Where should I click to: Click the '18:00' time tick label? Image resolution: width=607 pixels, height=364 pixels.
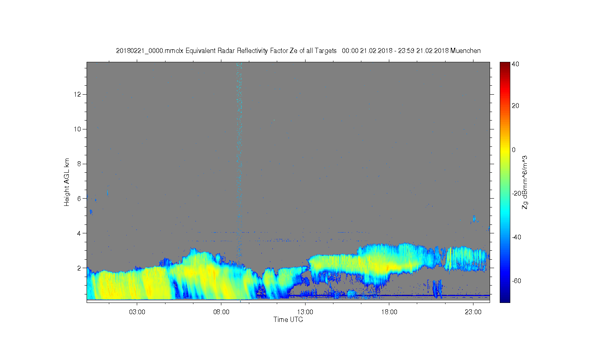pos(389,312)
